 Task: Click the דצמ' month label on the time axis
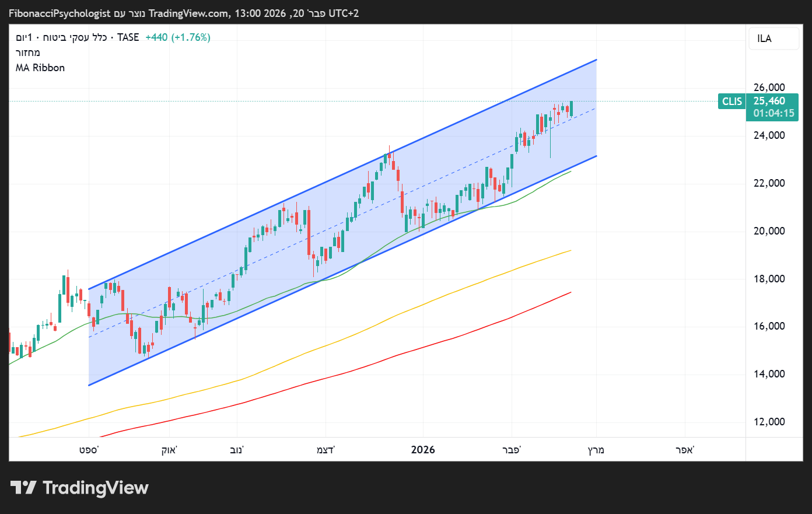pyautogui.click(x=325, y=450)
